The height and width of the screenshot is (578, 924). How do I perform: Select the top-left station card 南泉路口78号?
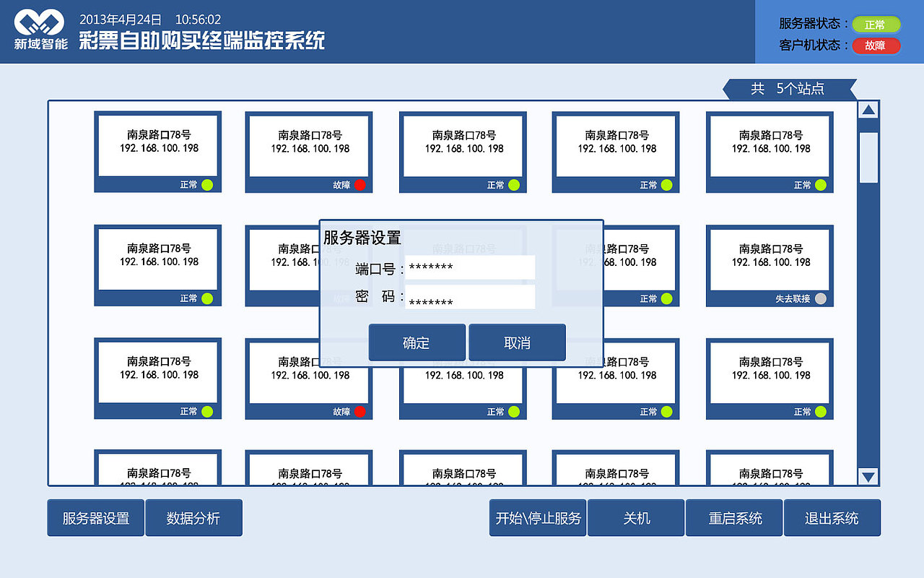pos(157,152)
